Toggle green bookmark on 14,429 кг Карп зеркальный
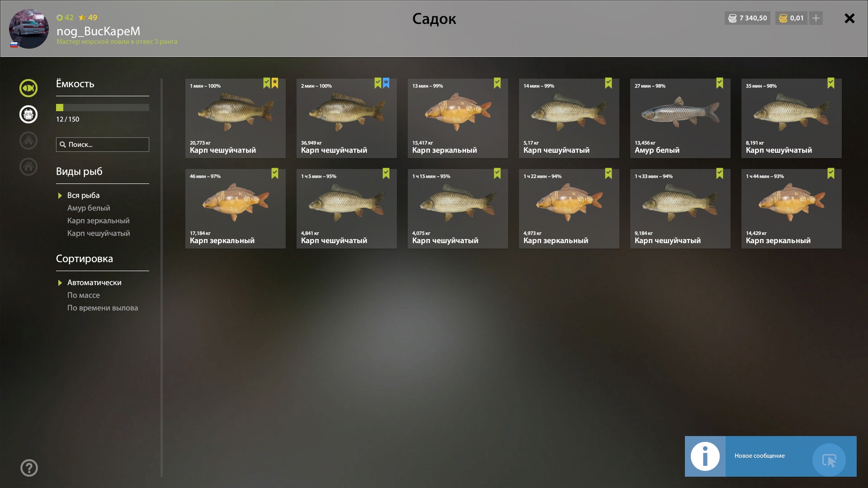Image resolution: width=868 pixels, height=488 pixels. [831, 174]
